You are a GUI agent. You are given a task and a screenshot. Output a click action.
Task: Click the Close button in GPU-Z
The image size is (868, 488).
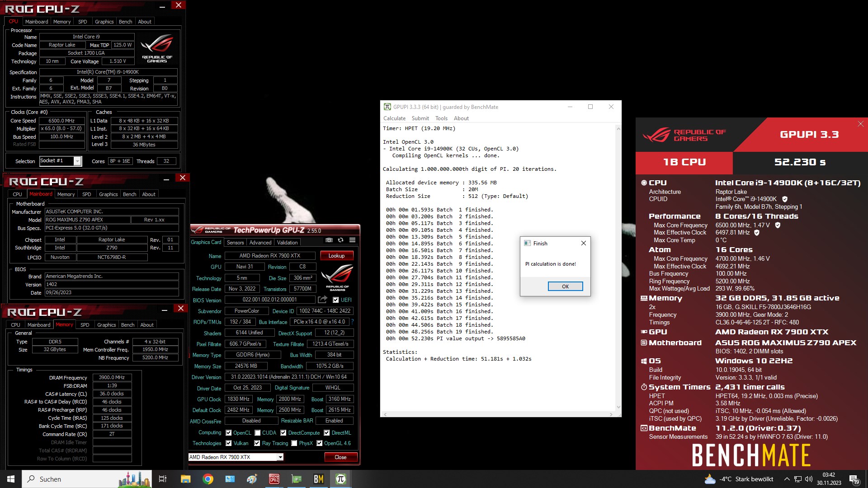(340, 457)
